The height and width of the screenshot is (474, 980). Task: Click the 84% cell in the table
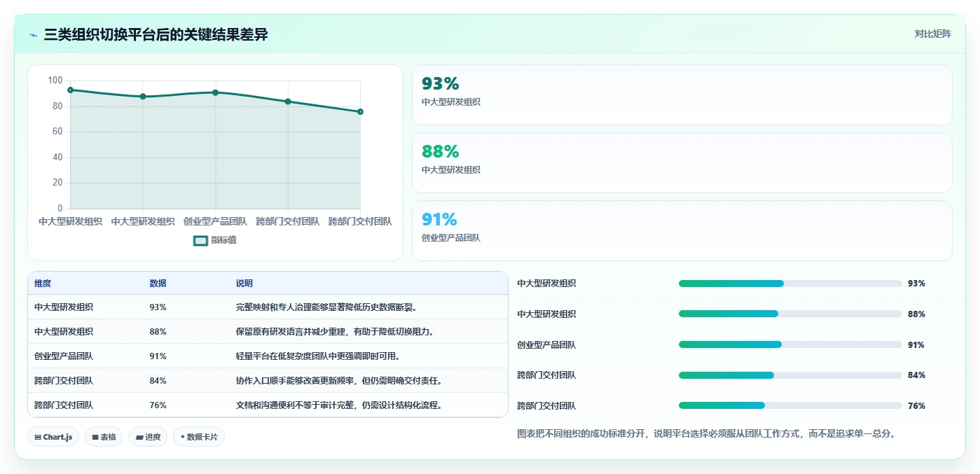158,381
